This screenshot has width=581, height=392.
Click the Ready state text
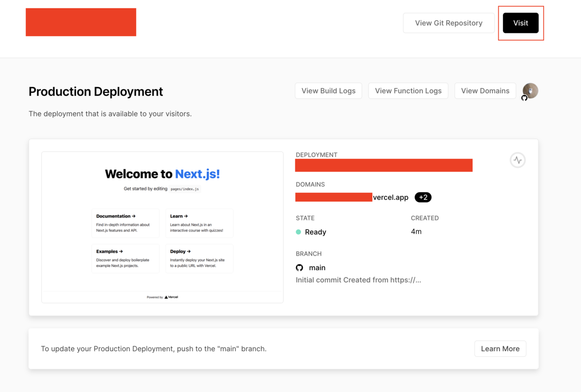coord(316,232)
